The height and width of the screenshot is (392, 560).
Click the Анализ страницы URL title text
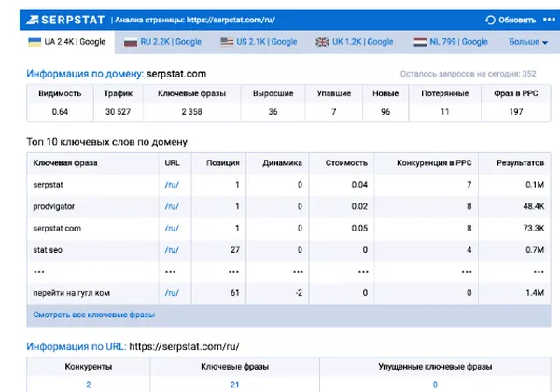pos(195,20)
